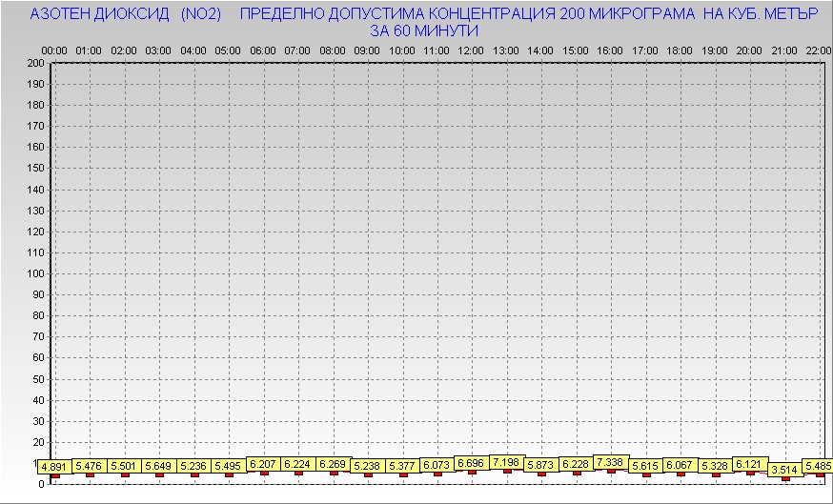Click the 6.121 data label
Viewport: 833px width, 504px height.
coord(749,464)
